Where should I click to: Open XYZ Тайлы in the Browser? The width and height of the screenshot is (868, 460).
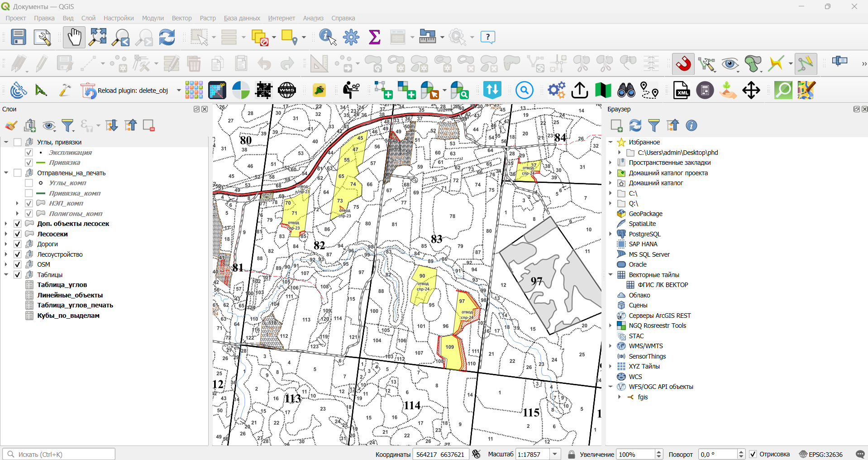(x=644, y=366)
